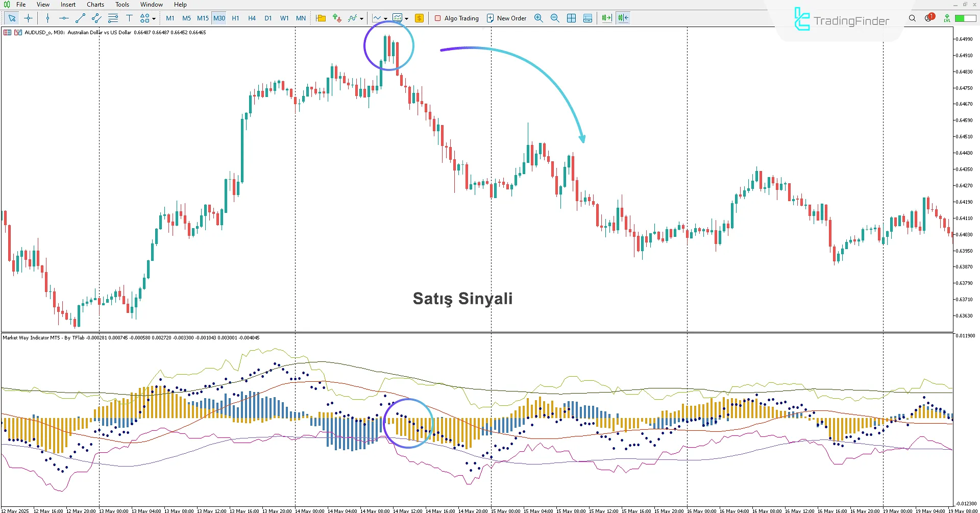The height and width of the screenshot is (513, 980).
Task: Expand the indicators dropdown arrow
Action: [x=362, y=18]
